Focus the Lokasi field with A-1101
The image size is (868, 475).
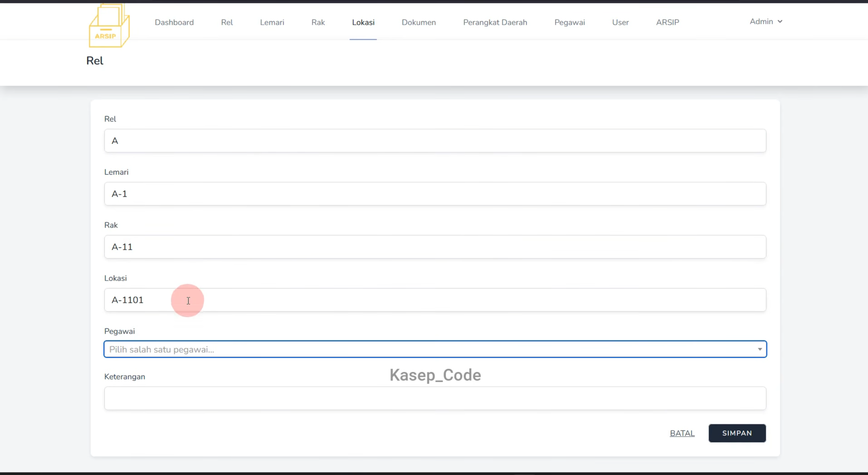(x=435, y=300)
